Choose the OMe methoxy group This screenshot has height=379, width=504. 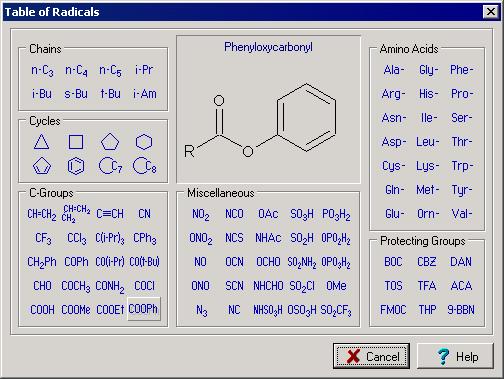coord(336,286)
